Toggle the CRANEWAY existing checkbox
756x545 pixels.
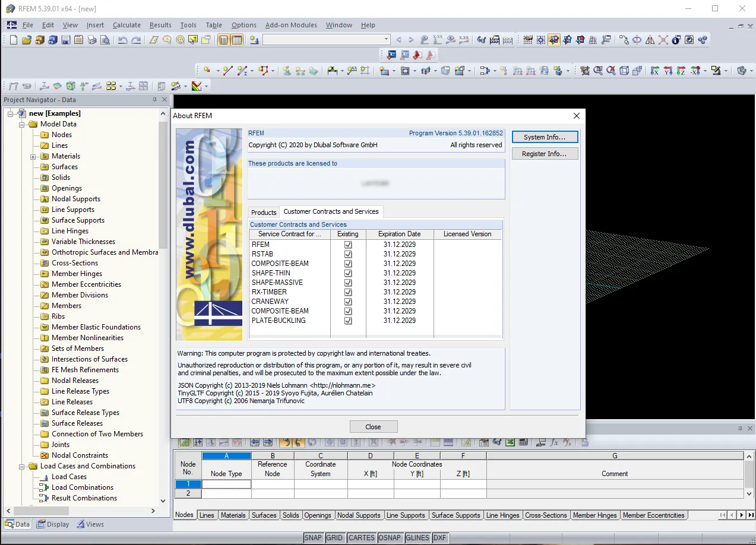click(x=348, y=302)
